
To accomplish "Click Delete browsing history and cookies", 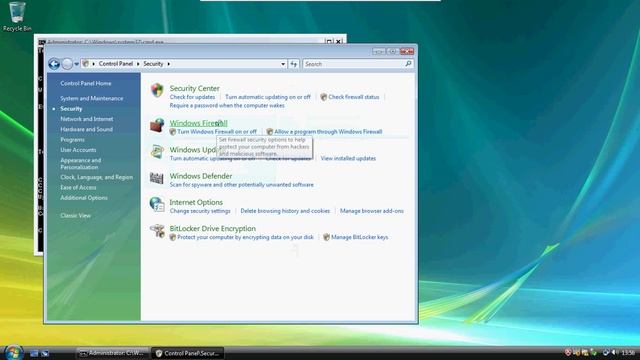I will (x=285, y=211).
